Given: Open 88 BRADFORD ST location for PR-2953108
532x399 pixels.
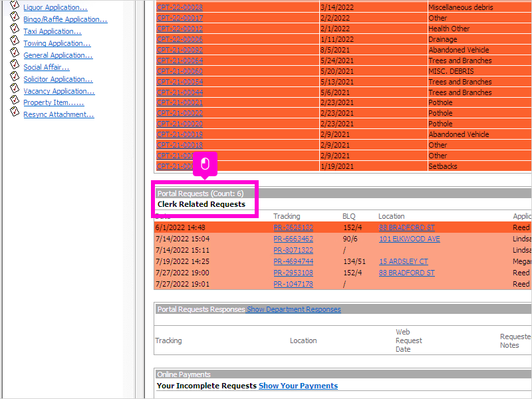Looking at the screenshot, I should pyautogui.click(x=406, y=273).
